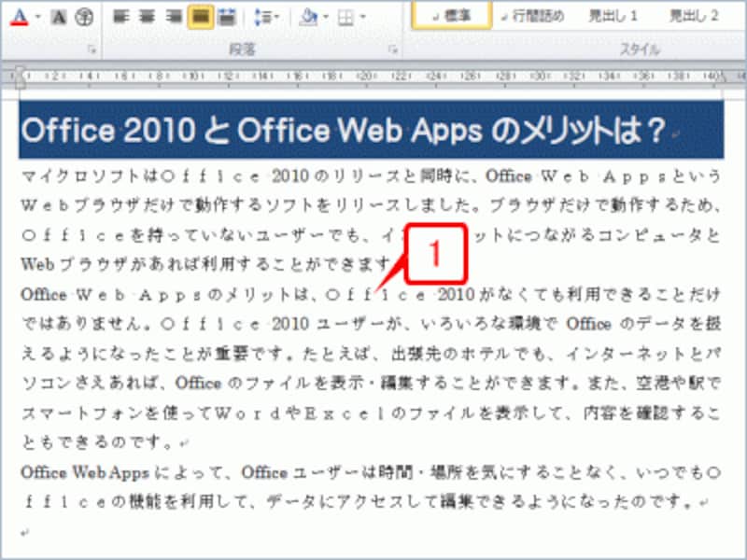The width and height of the screenshot is (747, 560).
Task: Apply character shading with the gray A icon
Action: tap(59, 18)
